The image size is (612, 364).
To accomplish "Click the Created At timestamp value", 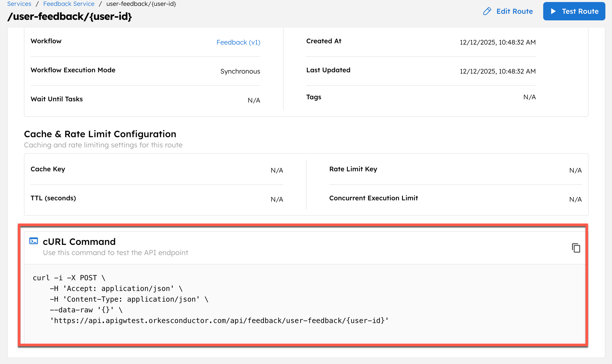I will 497,42.
